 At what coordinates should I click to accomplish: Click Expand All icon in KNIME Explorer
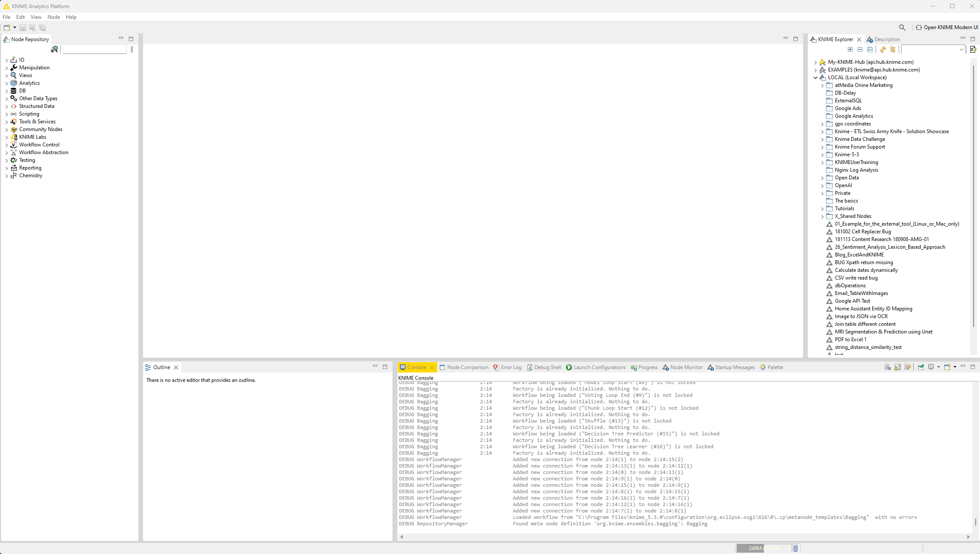click(x=850, y=50)
